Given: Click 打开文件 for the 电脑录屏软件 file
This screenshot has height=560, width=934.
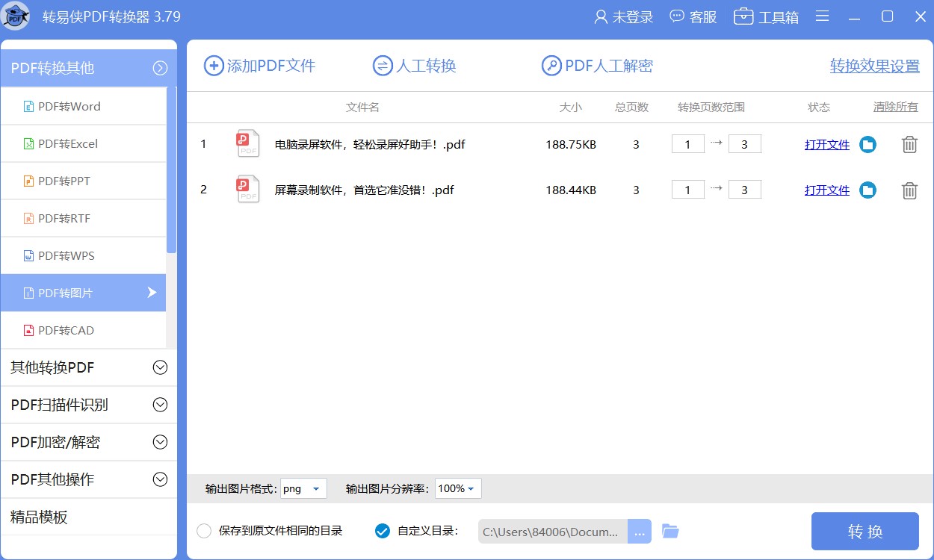Looking at the screenshot, I should click(827, 145).
